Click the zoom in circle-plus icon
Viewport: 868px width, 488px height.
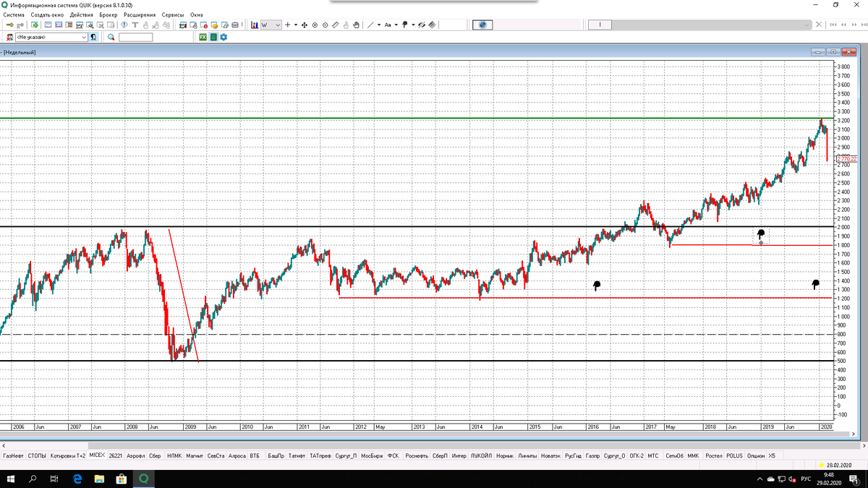pyautogui.click(x=315, y=25)
